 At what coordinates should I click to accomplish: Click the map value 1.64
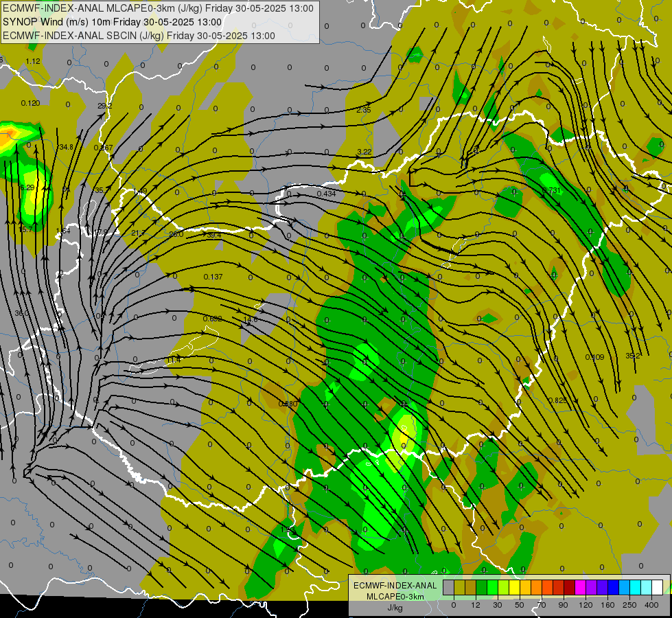tap(63, 231)
